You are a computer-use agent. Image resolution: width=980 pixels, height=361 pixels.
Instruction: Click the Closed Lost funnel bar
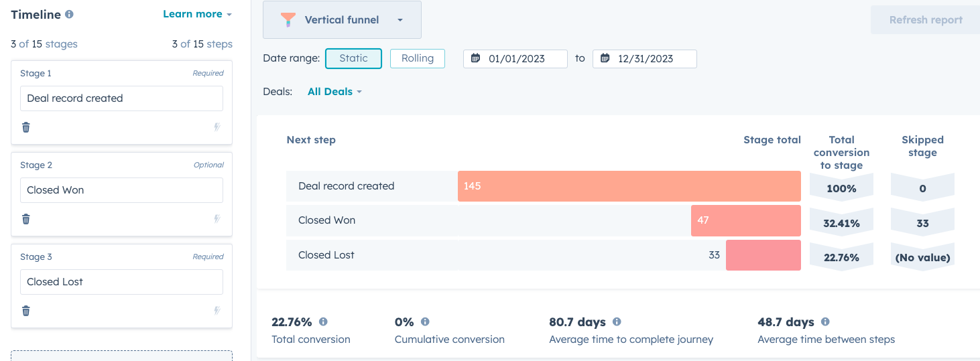click(763, 255)
